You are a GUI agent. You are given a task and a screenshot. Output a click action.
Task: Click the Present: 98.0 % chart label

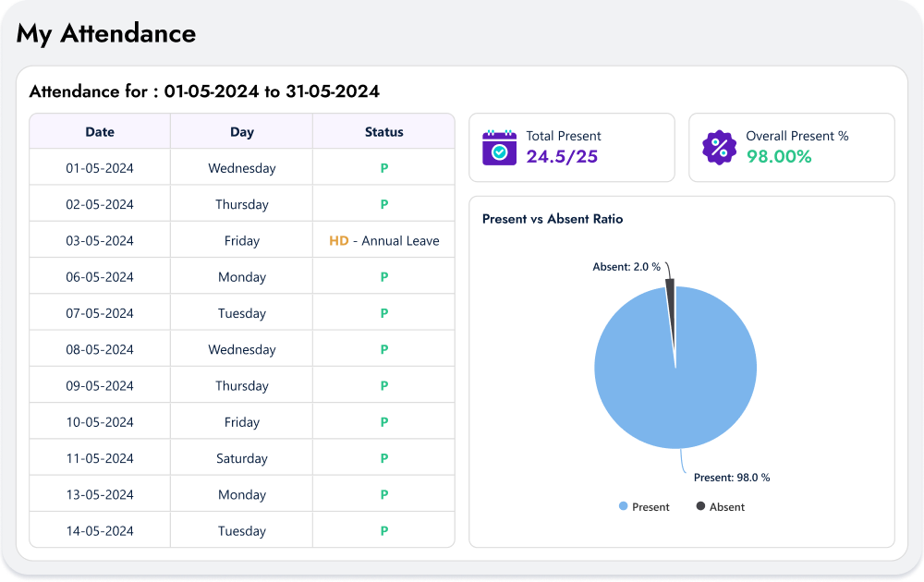pyautogui.click(x=732, y=478)
